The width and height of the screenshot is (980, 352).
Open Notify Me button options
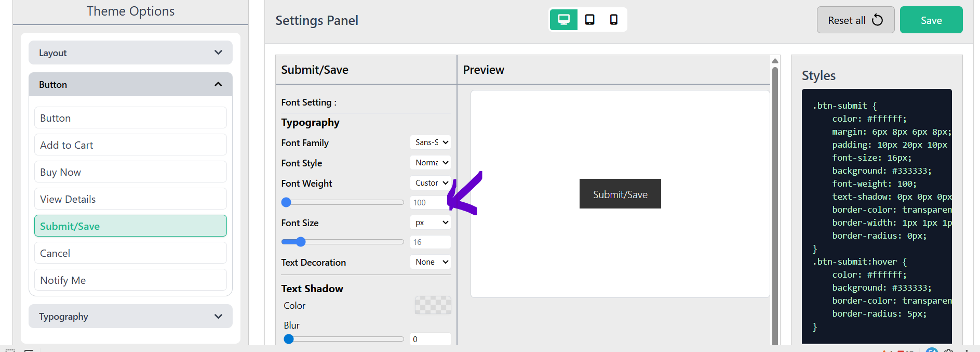130,280
